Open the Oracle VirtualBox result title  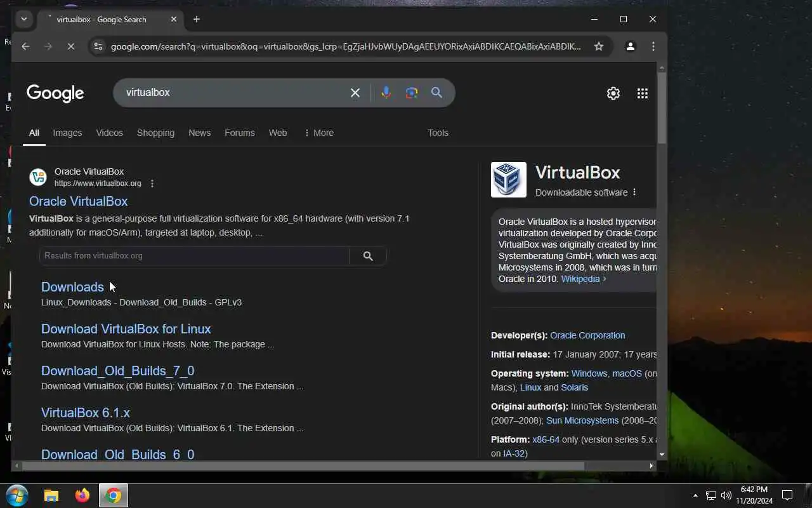(79, 201)
